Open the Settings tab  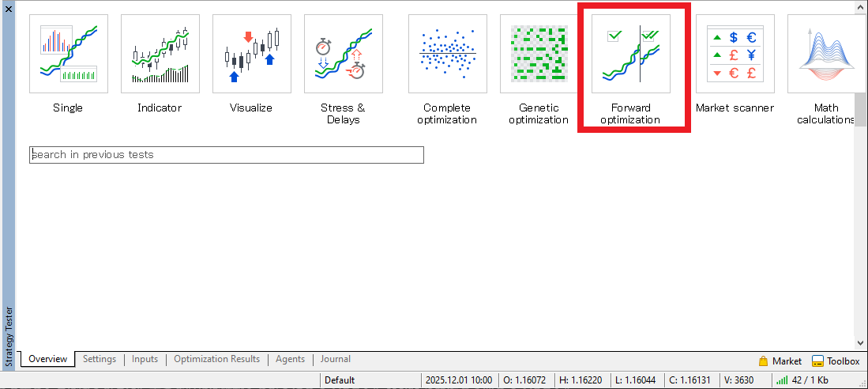pyautogui.click(x=100, y=359)
